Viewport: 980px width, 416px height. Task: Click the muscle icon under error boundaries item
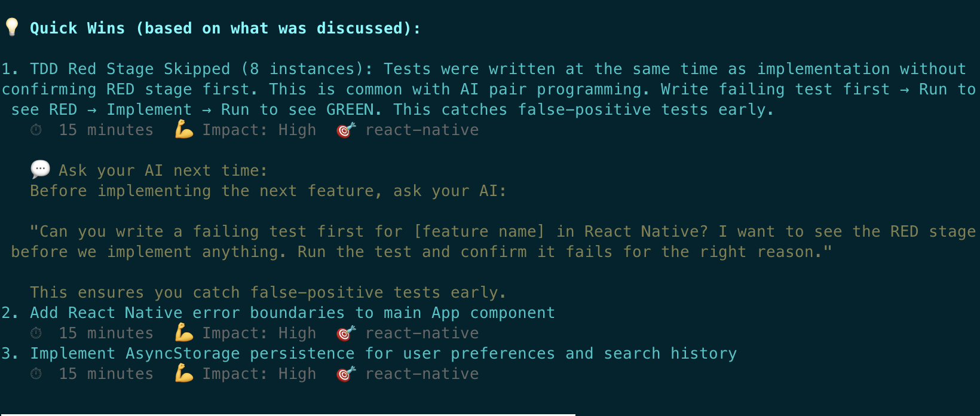click(183, 333)
